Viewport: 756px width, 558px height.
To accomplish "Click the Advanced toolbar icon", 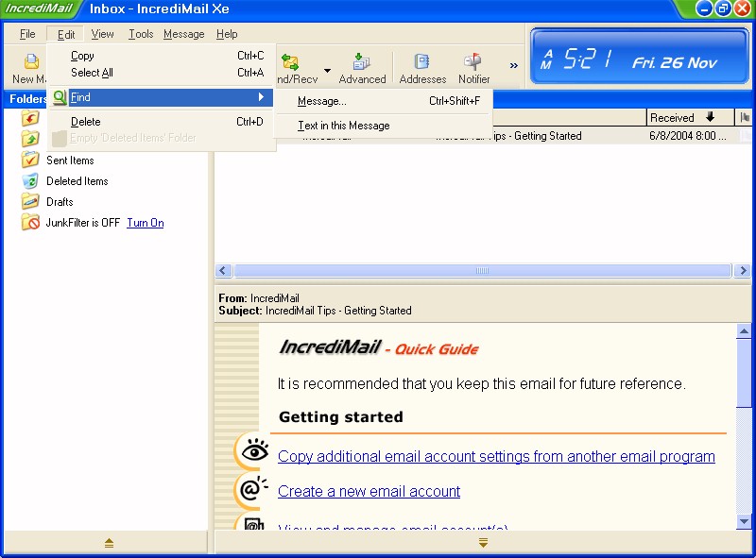I will 362,63.
